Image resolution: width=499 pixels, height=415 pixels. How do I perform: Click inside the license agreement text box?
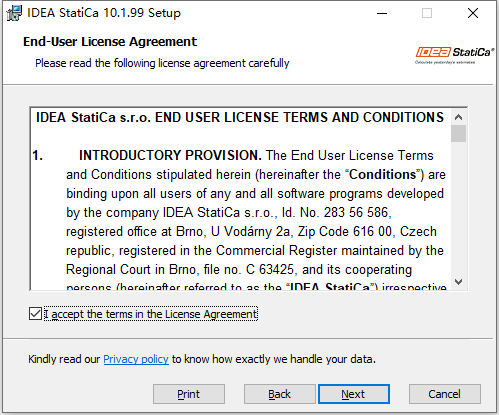(240, 199)
